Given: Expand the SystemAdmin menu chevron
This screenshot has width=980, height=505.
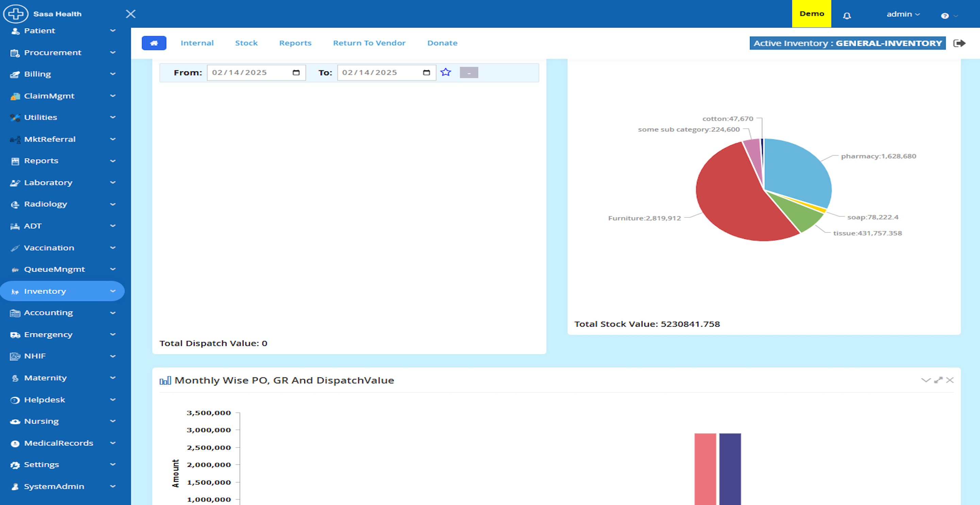Looking at the screenshot, I should point(113,486).
